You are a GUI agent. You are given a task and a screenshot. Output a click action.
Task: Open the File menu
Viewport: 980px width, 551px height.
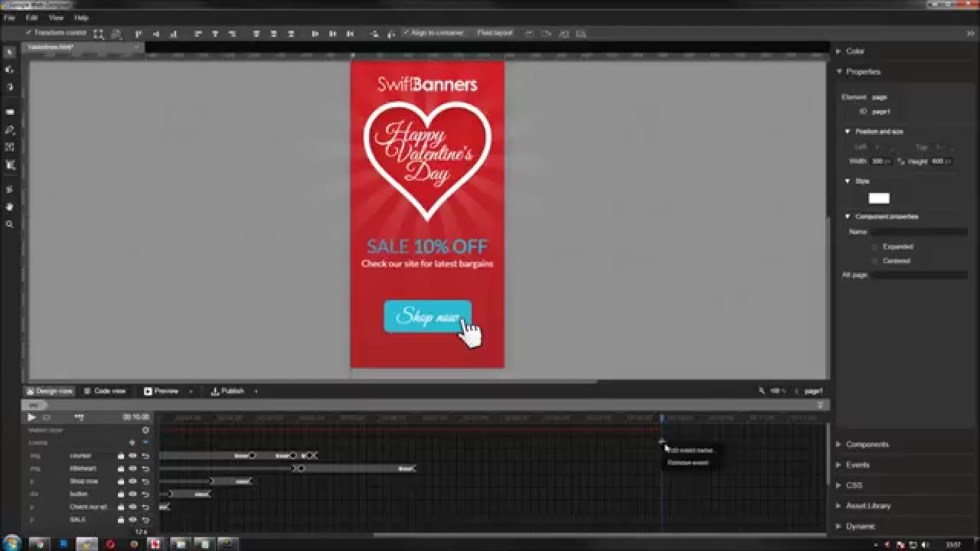point(10,18)
